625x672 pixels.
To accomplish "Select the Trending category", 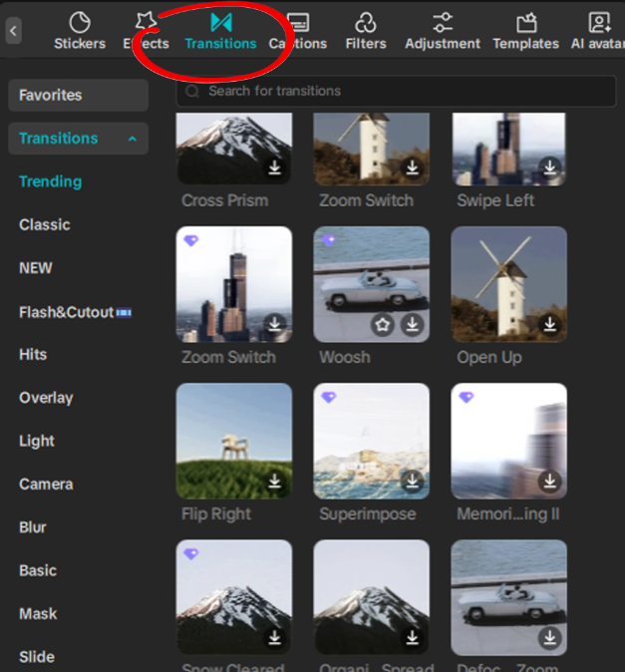I will coord(51,181).
